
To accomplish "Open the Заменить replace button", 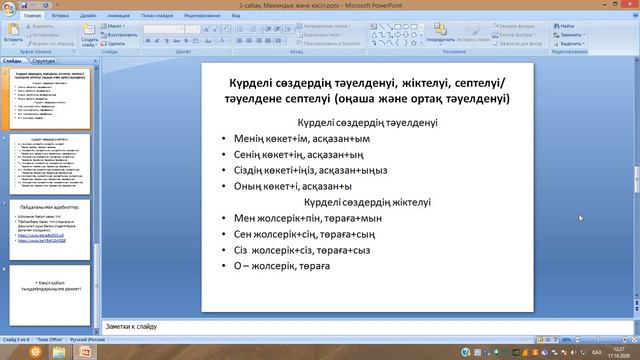I will [569, 35].
